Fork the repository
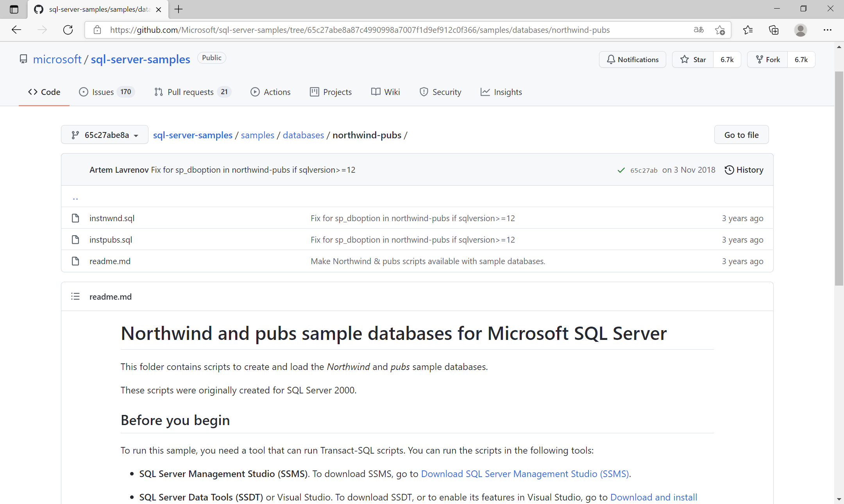The height and width of the screenshot is (504, 844). point(767,59)
